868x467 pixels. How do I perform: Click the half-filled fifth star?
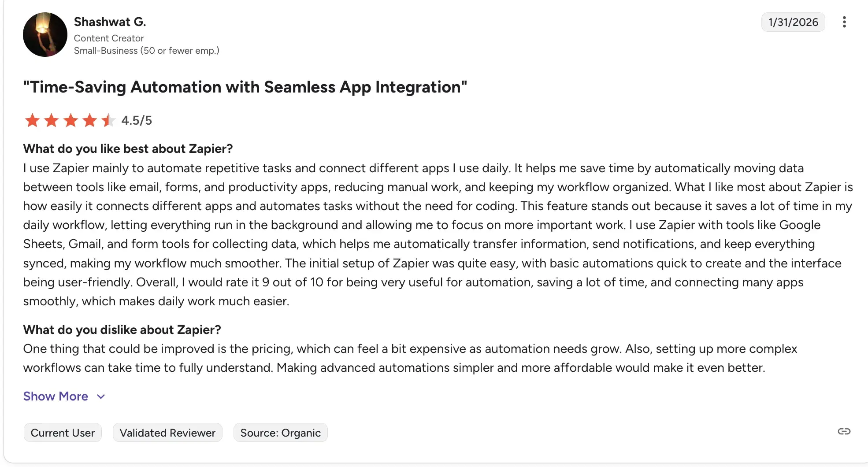pyautogui.click(x=108, y=120)
